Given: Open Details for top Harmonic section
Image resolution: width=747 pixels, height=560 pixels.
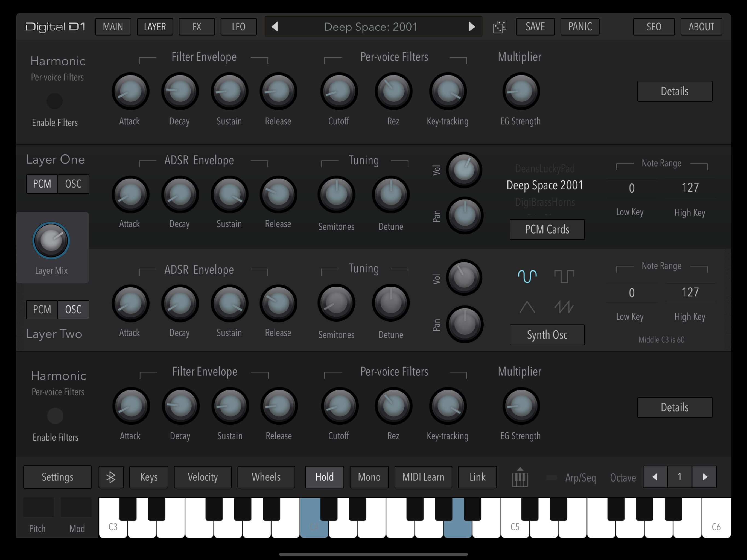Looking at the screenshot, I should coord(675,91).
